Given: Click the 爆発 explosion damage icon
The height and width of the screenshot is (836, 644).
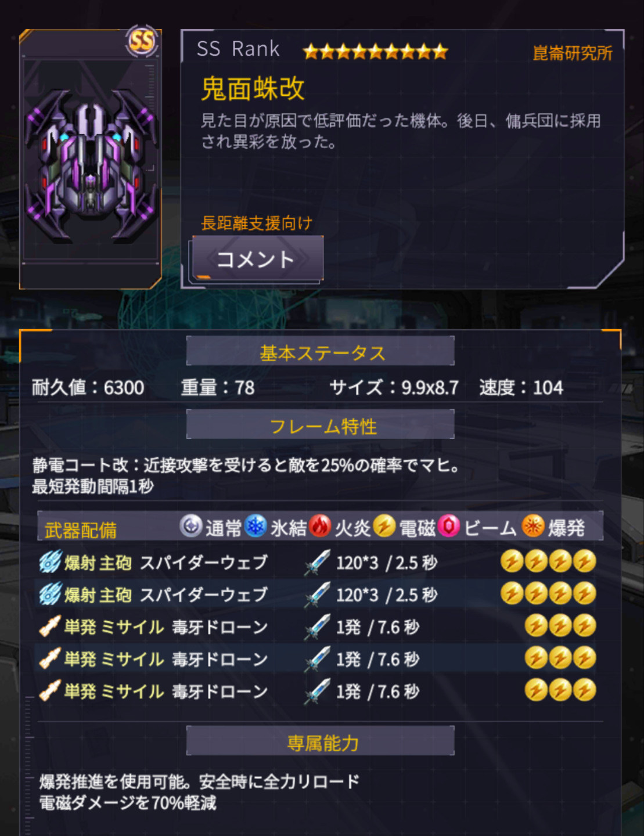Looking at the screenshot, I should [x=533, y=526].
